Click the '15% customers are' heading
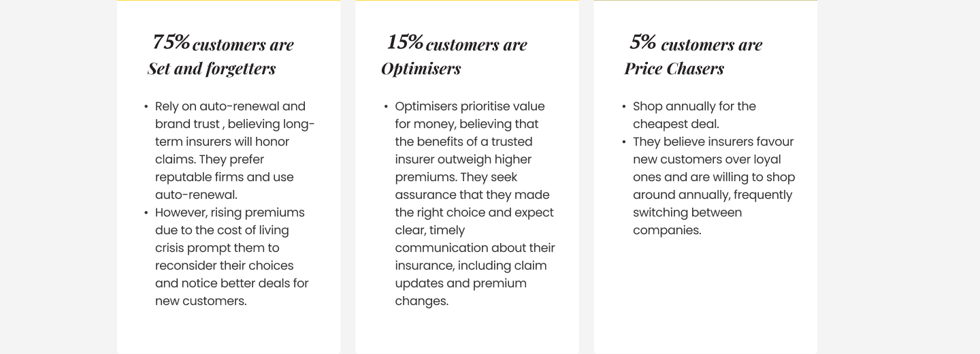This screenshot has height=354, width=980. point(457,44)
